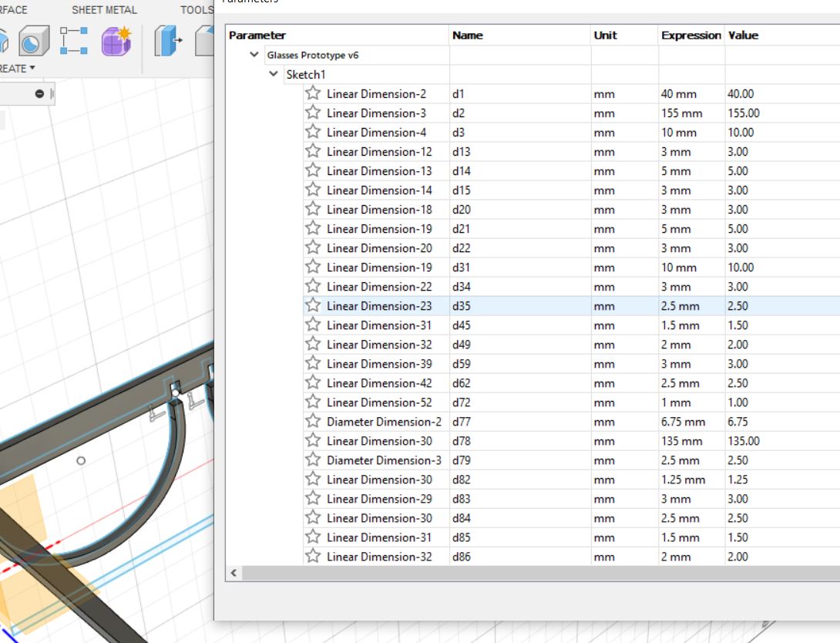Sort by the Value column header
The height and width of the screenshot is (643, 840).
[743, 35]
